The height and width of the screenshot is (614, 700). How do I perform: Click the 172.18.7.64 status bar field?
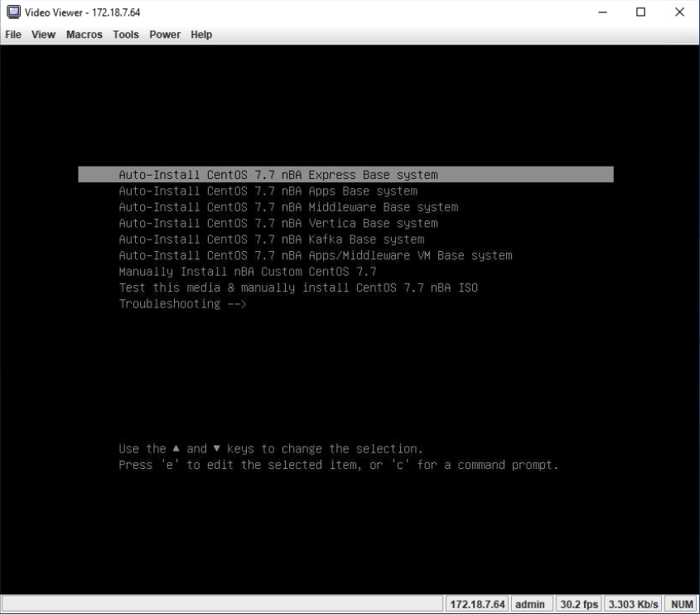[477, 604]
